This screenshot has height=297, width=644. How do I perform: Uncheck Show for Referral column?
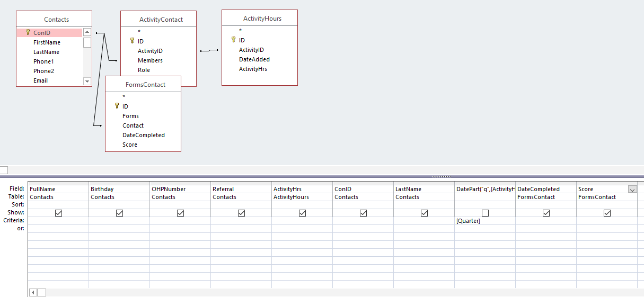(241, 213)
